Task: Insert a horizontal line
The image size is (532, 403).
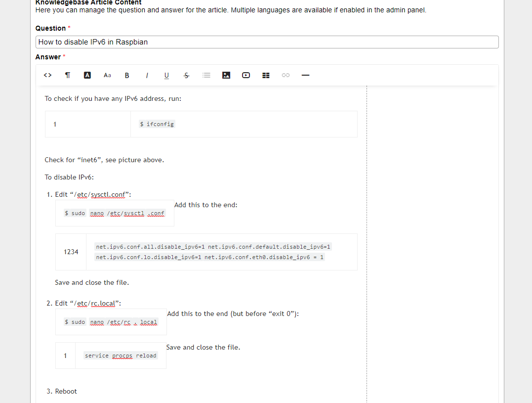Action: pos(305,76)
